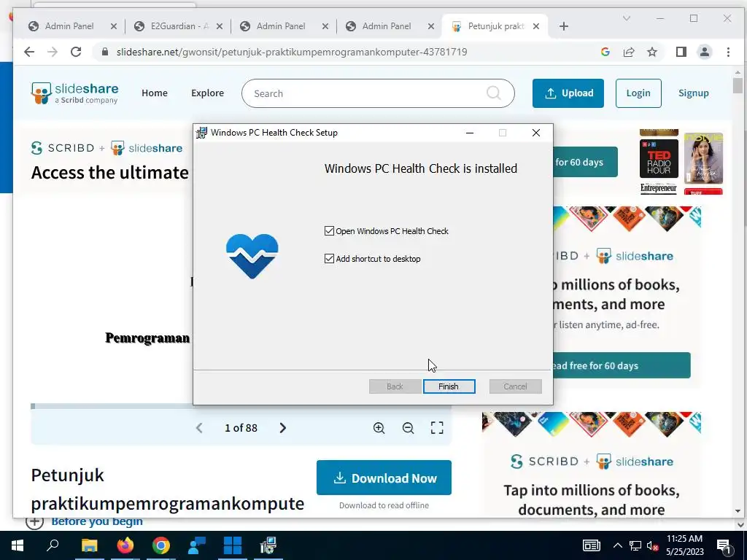The image size is (747, 560).
Task: Go to next slide arrow
Action: click(282, 427)
